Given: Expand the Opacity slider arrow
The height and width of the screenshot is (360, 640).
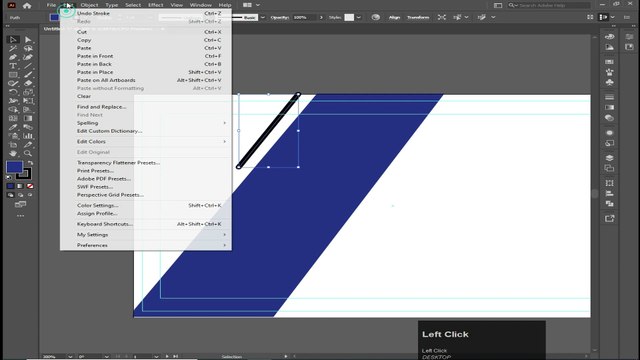Looking at the screenshot, I should [x=321, y=18].
